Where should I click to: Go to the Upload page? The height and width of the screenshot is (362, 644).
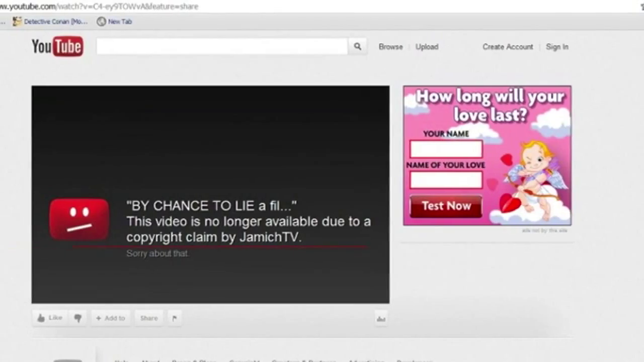[x=427, y=47]
